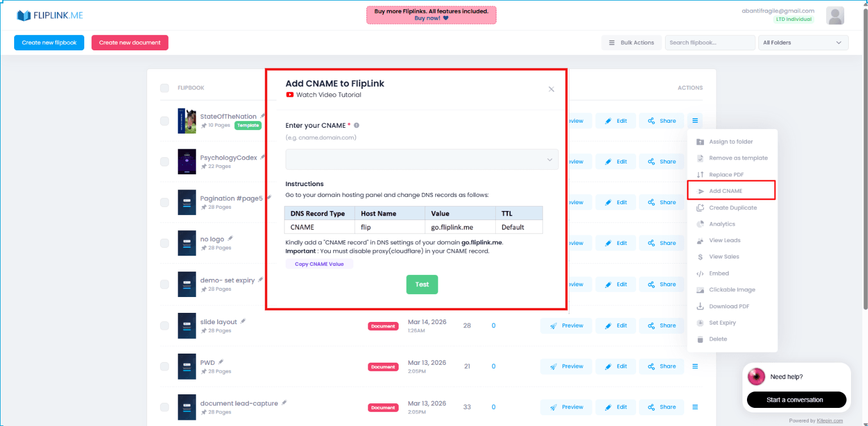Open the hamburger menu for StateOfTheNation row
868x426 pixels.
point(695,121)
